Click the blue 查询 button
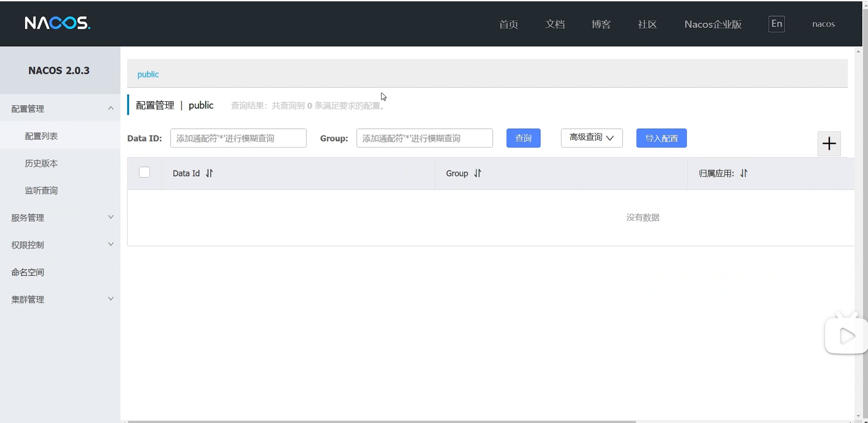This screenshot has width=868, height=423. (x=523, y=138)
